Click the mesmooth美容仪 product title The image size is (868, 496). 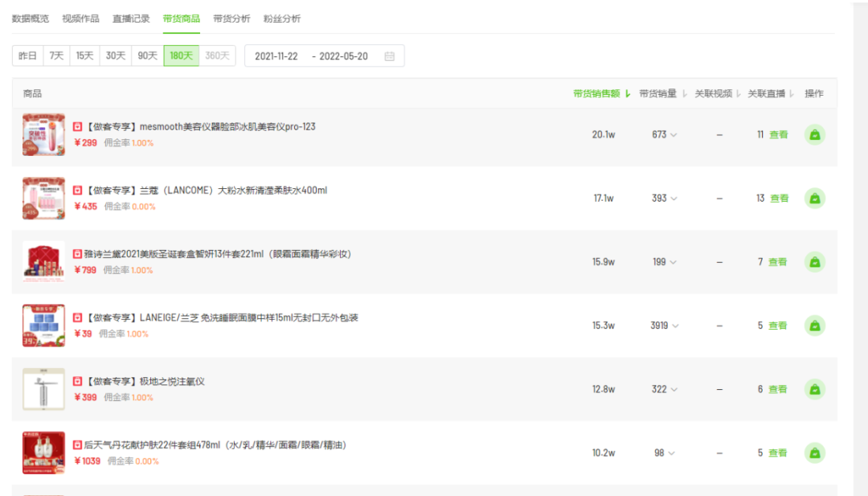[x=200, y=127]
